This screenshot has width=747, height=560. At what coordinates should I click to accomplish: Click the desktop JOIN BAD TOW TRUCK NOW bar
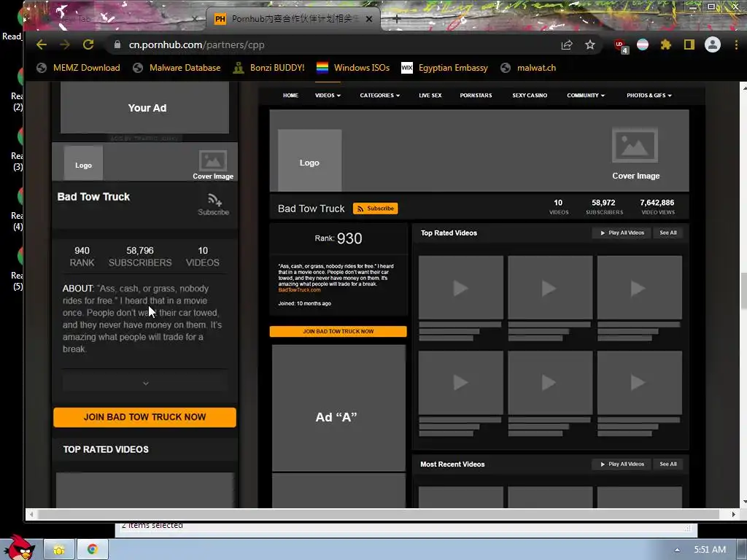click(338, 332)
